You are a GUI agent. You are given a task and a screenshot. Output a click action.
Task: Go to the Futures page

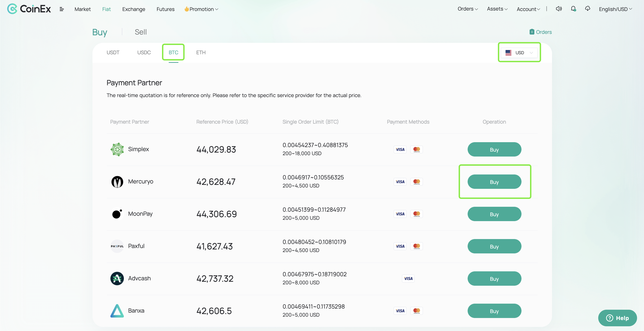(x=165, y=9)
